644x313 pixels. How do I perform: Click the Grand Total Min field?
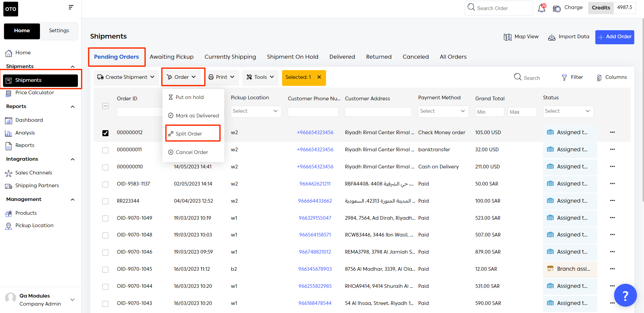click(x=490, y=112)
